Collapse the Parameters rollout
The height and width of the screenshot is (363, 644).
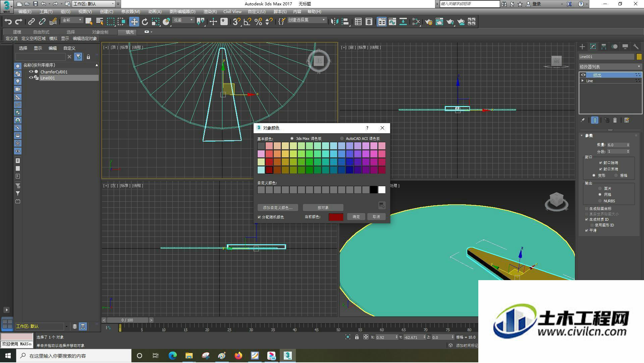tap(582, 136)
